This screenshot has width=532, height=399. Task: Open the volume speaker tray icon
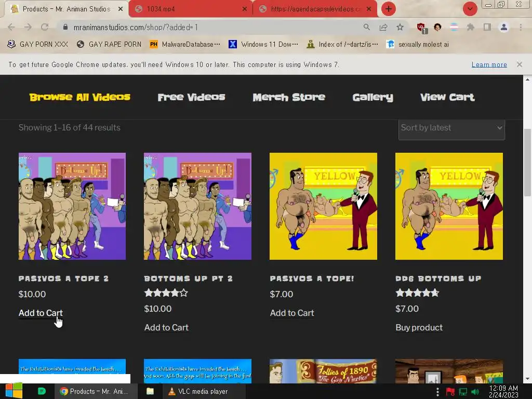[475, 392]
